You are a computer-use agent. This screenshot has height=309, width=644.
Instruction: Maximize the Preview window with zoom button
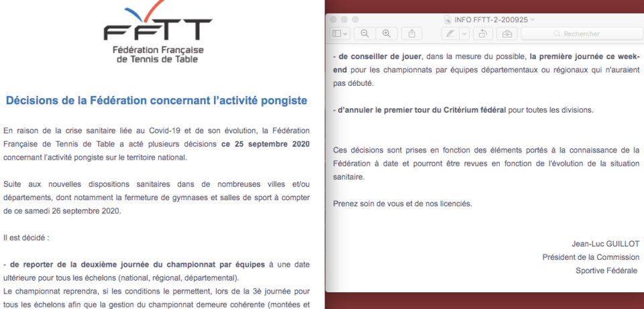point(356,19)
